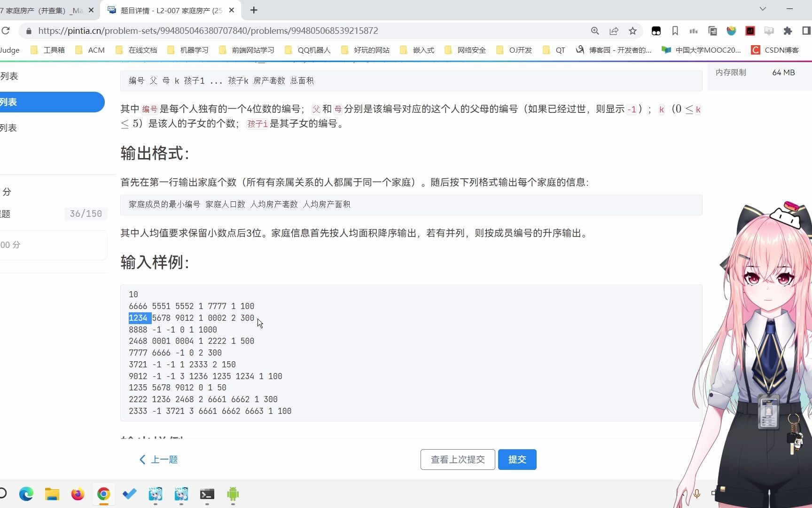
Task: Open the OJ开发 bookmark folder
Action: (x=515, y=50)
